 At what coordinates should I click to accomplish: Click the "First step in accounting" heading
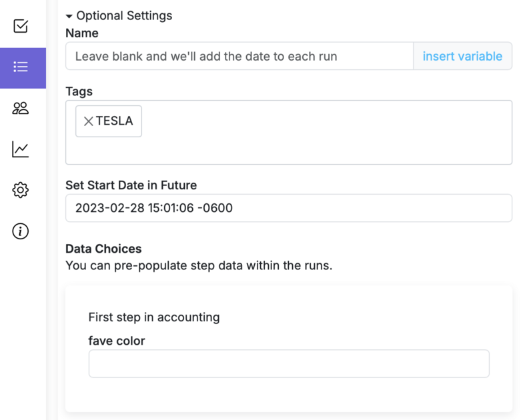pos(154,317)
